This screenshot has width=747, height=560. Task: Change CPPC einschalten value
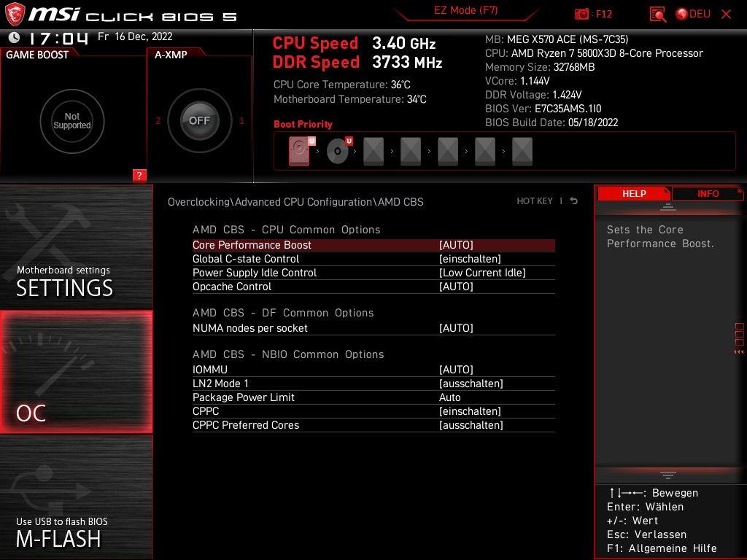(x=470, y=411)
